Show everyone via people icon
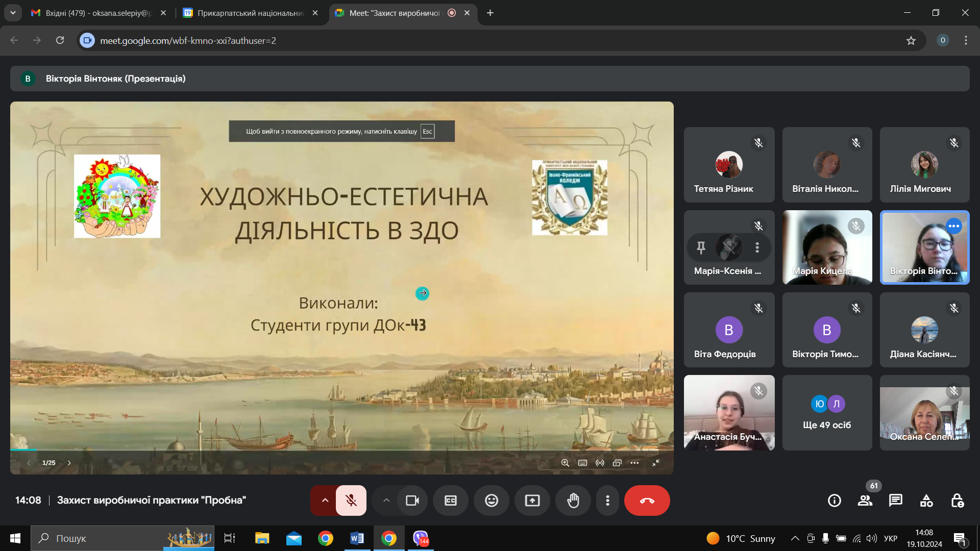 pos(865,500)
